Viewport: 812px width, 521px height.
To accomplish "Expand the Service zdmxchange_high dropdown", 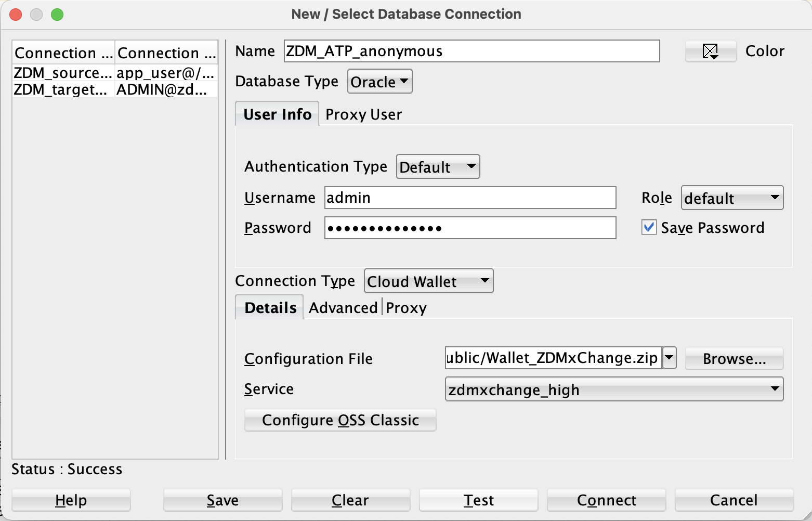I will [x=613, y=389].
